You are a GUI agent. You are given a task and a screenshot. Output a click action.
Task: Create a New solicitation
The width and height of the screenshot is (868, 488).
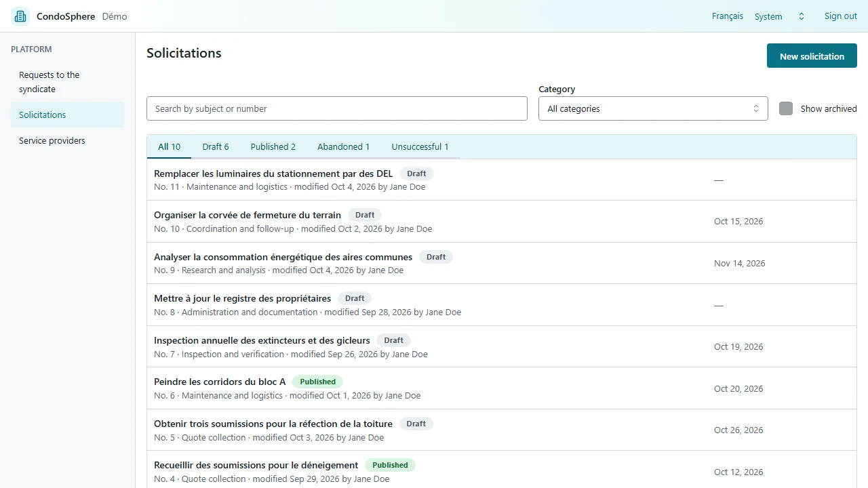[812, 56]
